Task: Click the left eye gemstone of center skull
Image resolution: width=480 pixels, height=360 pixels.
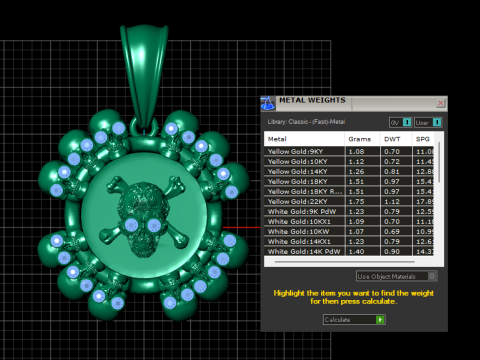Action: click(131, 225)
